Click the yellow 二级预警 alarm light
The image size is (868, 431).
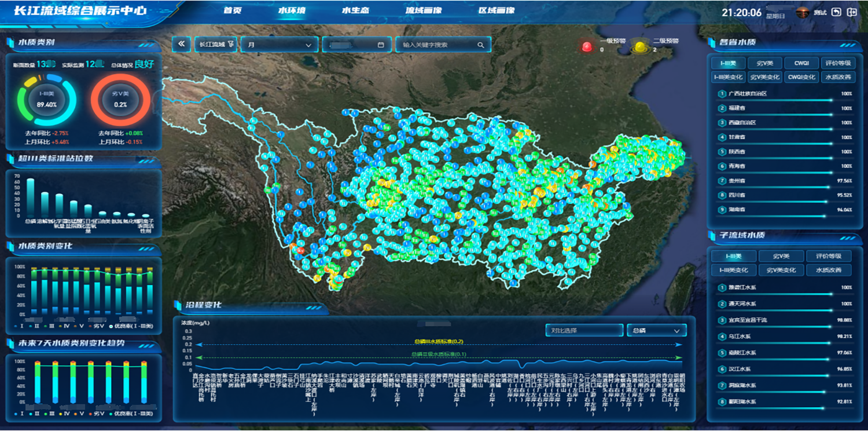click(640, 46)
